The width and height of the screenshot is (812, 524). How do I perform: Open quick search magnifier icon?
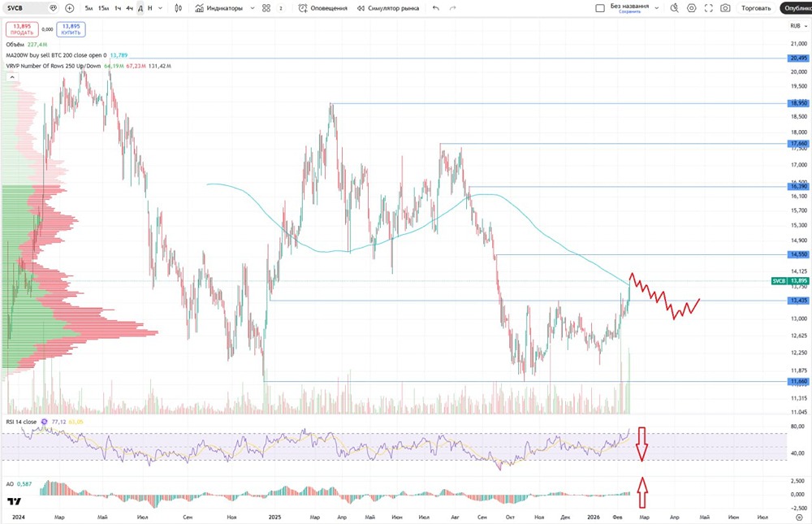click(x=674, y=8)
